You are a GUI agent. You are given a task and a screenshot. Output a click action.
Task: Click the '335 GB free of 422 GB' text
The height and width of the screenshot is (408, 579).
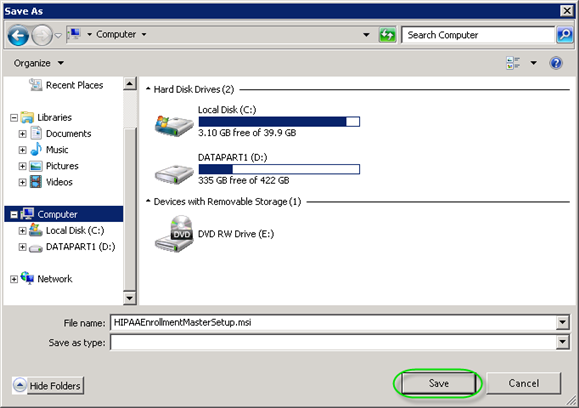(x=243, y=180)
